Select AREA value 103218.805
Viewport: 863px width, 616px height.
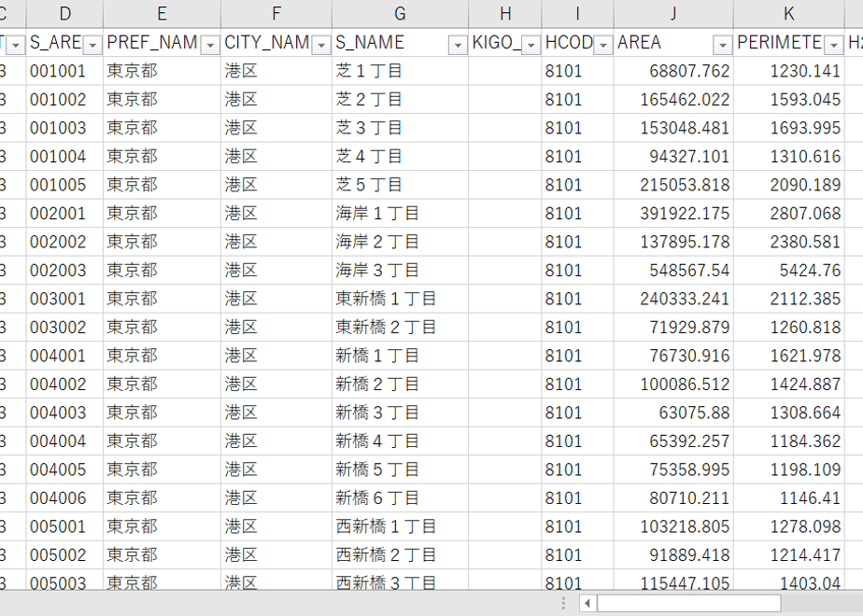673,526
